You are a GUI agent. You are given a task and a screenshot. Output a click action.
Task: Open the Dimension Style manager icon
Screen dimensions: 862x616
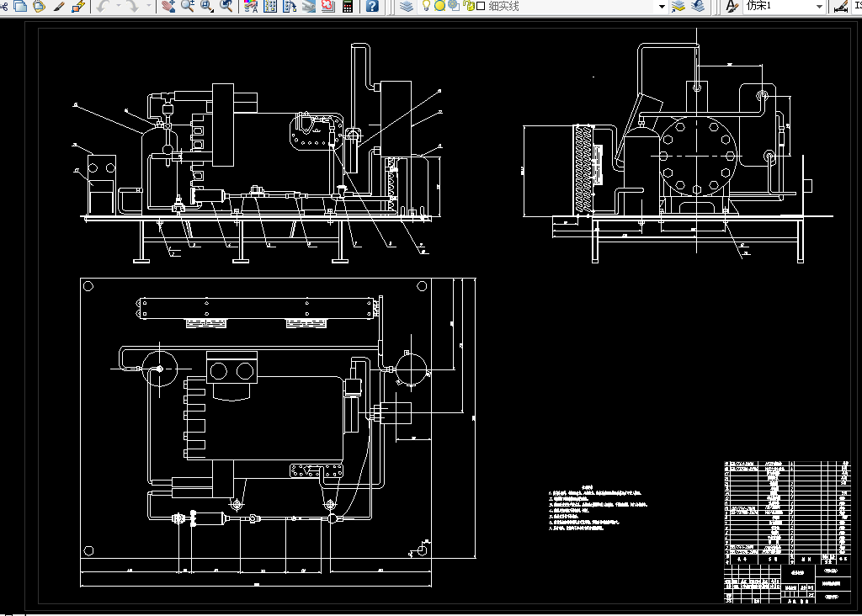click(841, 6)
